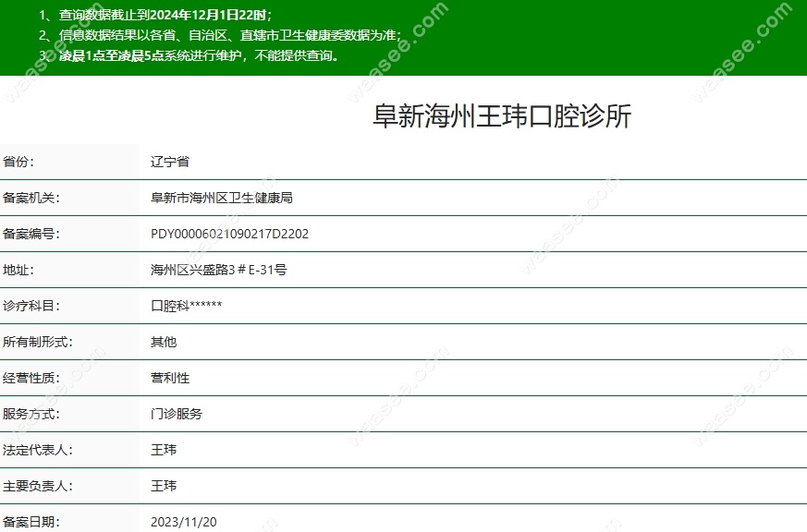
Task: Click the ownership value 其他
Action: point(164,342)
